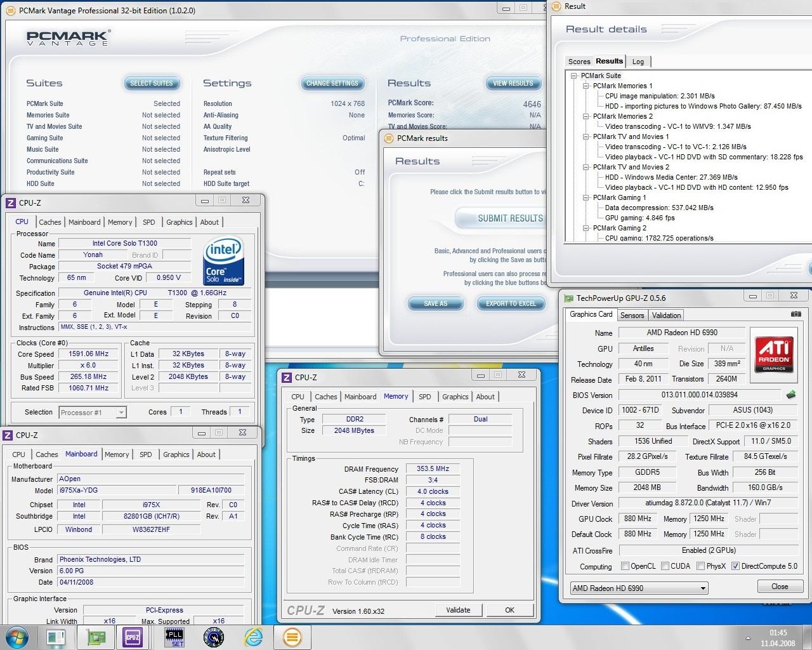812x650 pixels.
Task: Select 'CPU image manipulation: 2.301 MB/s' row
Action: (660, 96)
